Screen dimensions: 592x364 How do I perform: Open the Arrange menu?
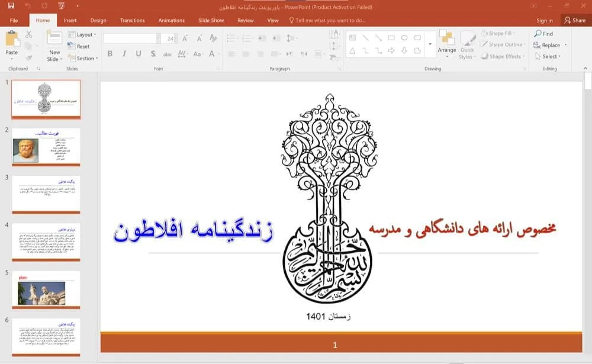pos(447,44)
